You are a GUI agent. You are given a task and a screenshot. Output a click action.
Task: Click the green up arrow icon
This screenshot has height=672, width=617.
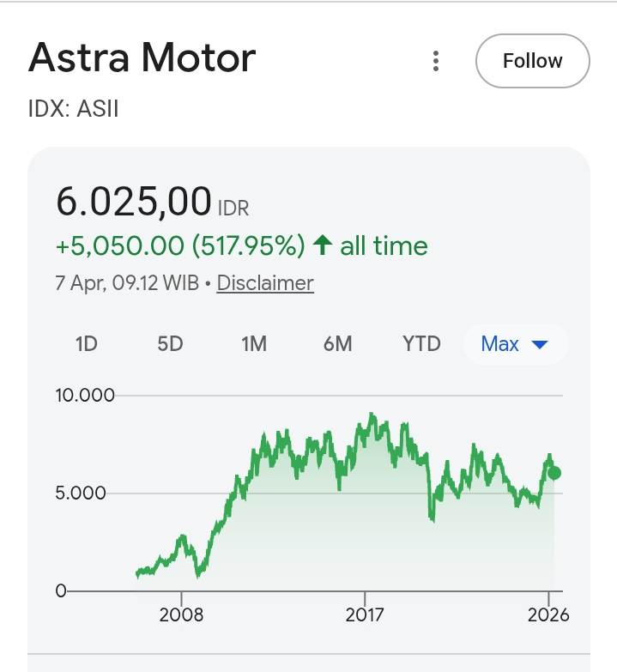pos(323,246)
